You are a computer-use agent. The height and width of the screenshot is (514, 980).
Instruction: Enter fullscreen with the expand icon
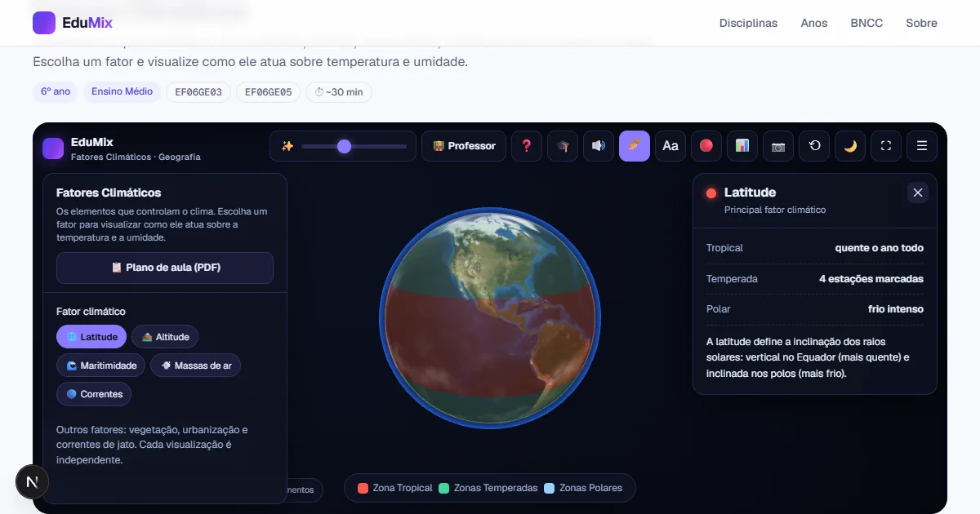pos(886,146)
